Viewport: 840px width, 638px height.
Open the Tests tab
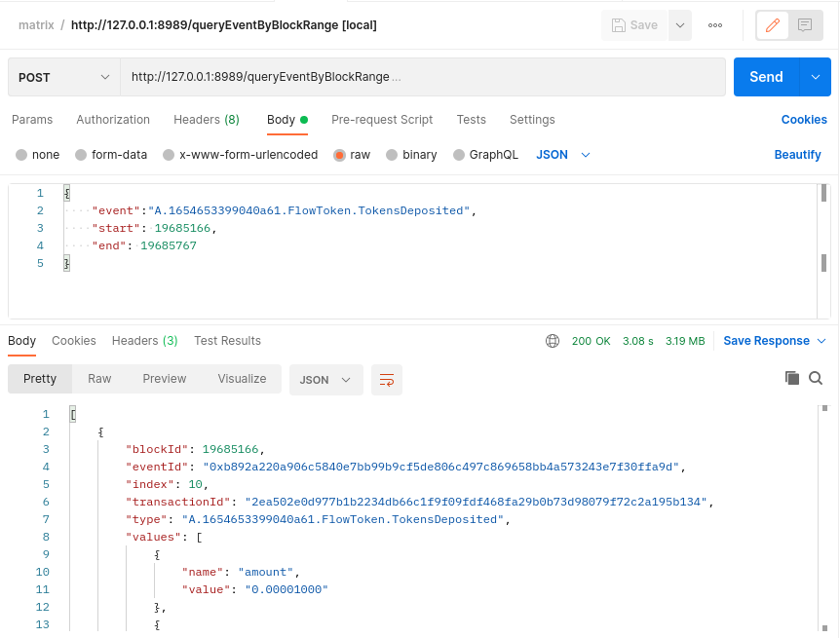tap(471, 120)
